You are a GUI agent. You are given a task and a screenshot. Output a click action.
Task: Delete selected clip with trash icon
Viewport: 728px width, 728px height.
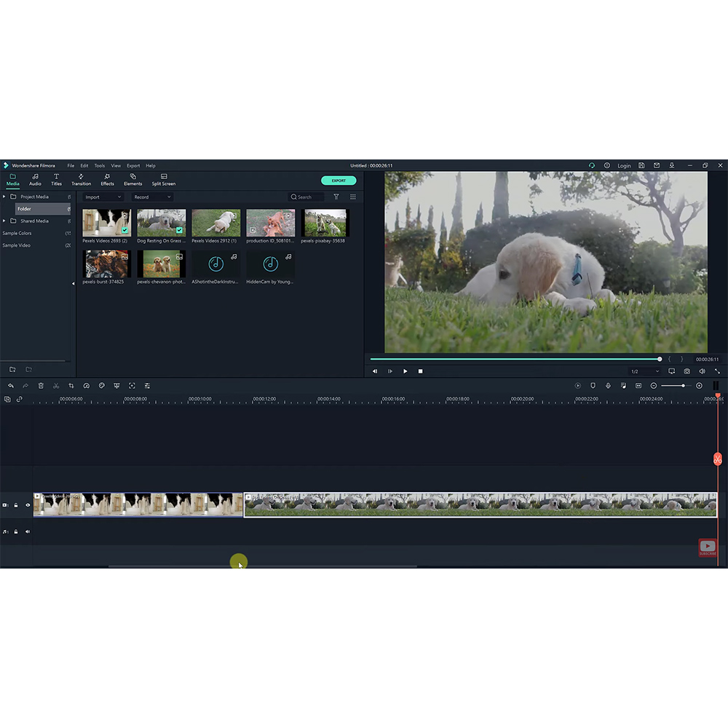tap(41, 386)
